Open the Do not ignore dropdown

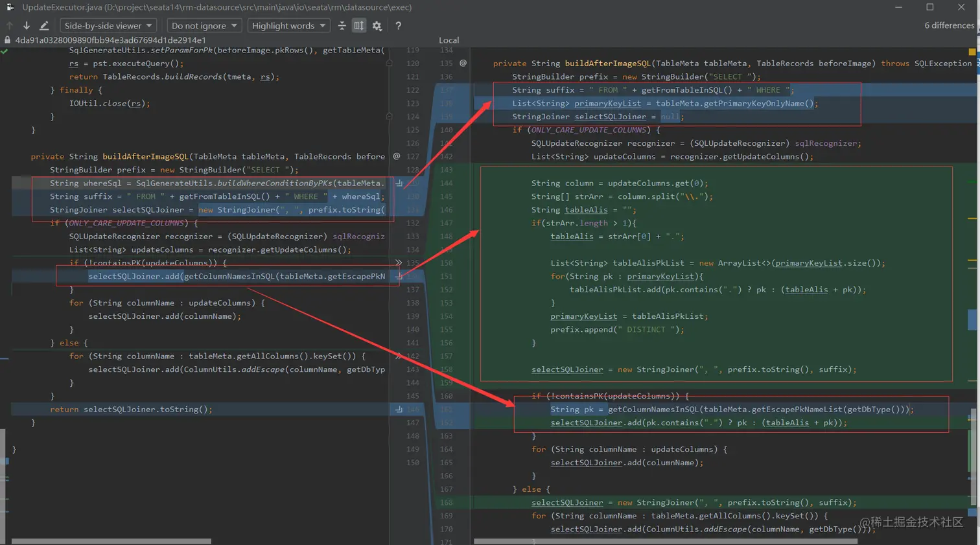click(x=204, y=26)
